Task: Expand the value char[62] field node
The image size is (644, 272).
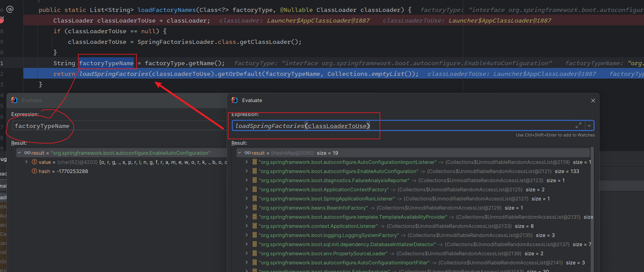Action: pyautogui.click(x=27, y=162)
